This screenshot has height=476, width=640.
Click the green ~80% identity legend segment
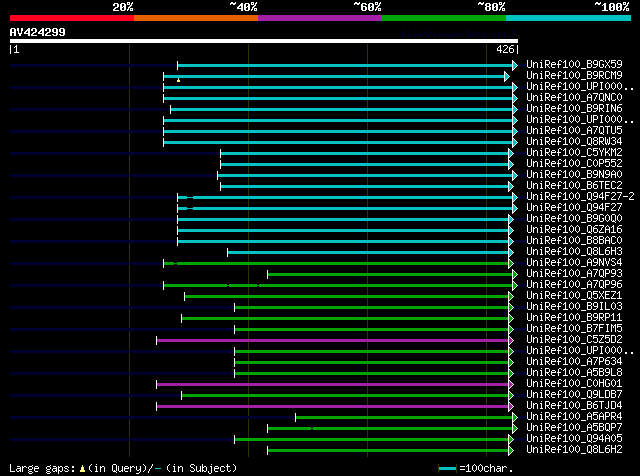click(444, 18)
